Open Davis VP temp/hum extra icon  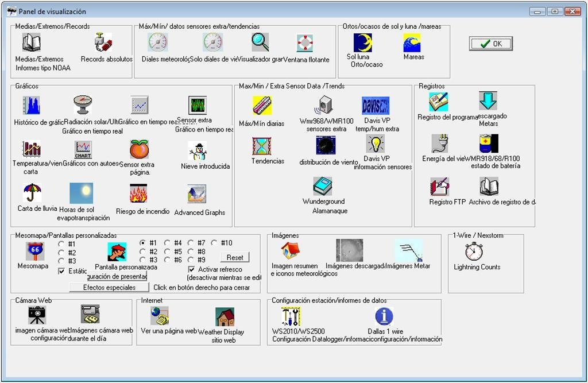coord(376,106)
